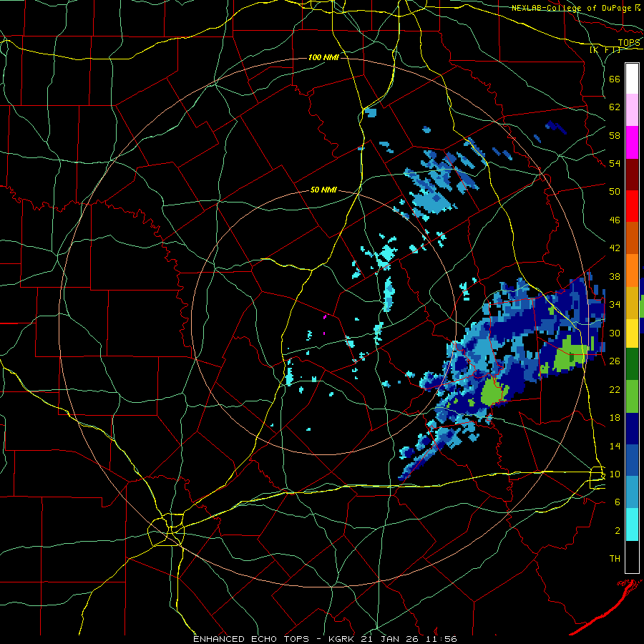The image size is (644, 644).
Task: Pick the navy legend swatch beside 18
Action: click(x=632, y=429)
